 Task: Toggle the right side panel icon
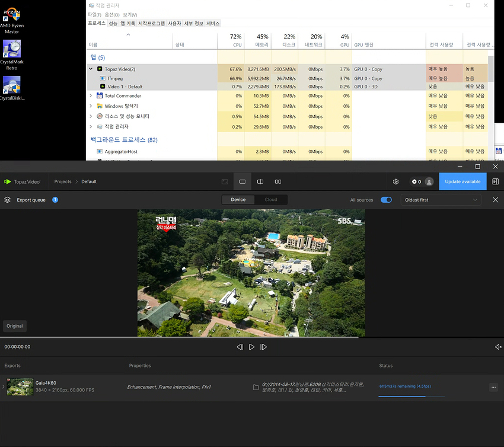[495, 181]
